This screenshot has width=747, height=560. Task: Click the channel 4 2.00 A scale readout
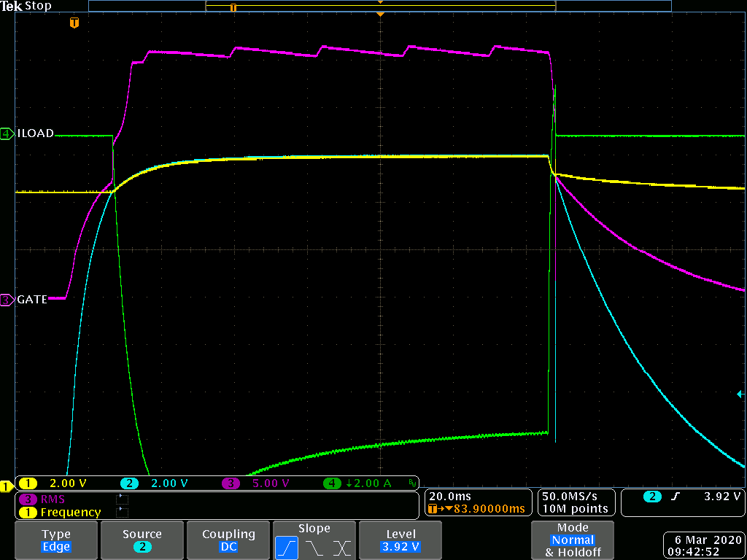(x=369, y=483)
